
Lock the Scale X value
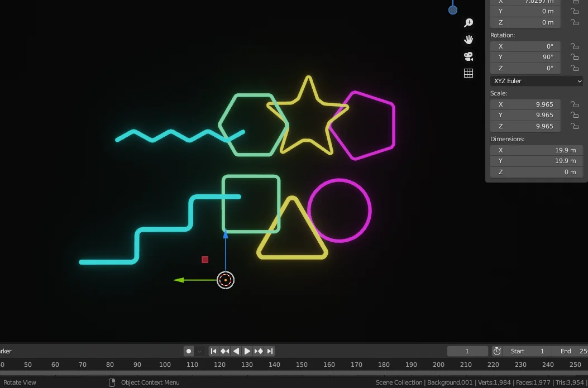point(574,104)
